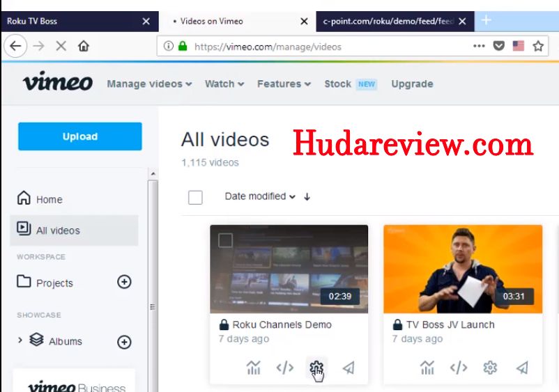The image size is (559, 392).
Task: Open the Date modified sort dropdown
Action: 259,196
